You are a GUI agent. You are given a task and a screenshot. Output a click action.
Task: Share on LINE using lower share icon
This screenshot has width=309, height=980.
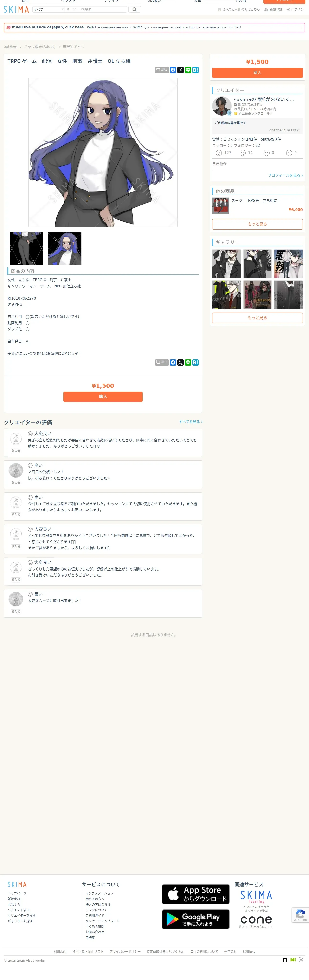tap(188, 362)
